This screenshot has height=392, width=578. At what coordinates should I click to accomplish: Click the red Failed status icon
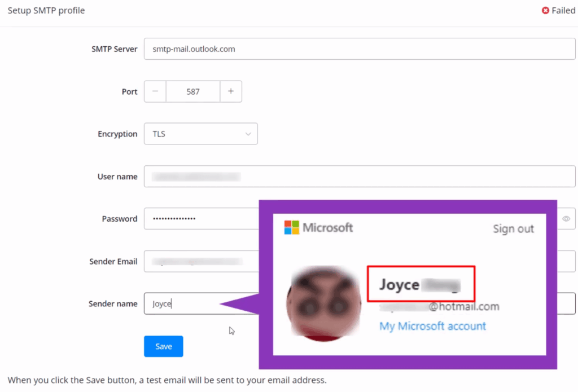click(545, 11)
